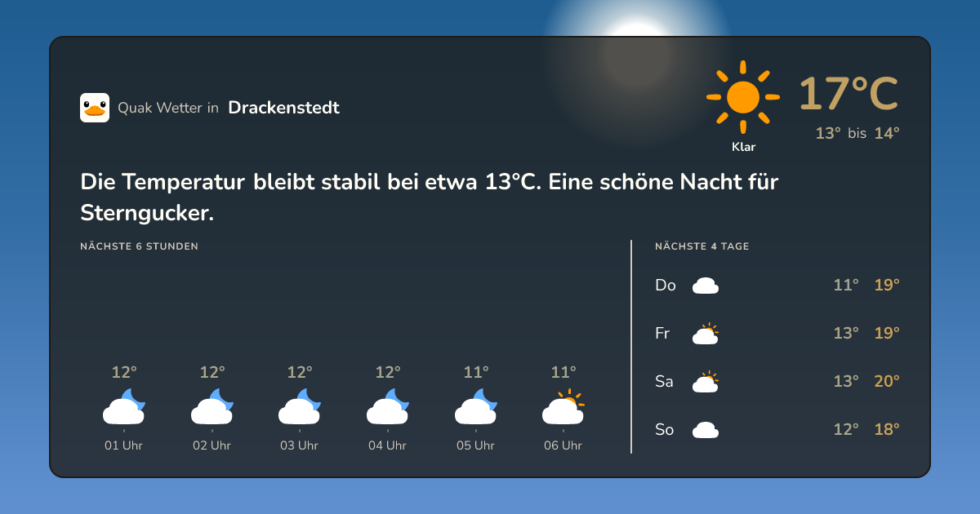
Task: Click the 11° temperature above 05 Uhr
Action: pos(476,373)
